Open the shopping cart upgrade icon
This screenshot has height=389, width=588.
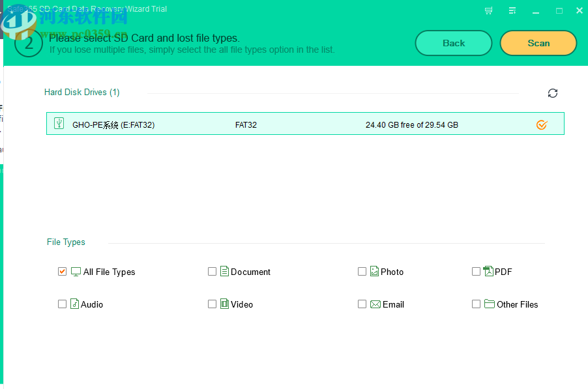[488, 10]
